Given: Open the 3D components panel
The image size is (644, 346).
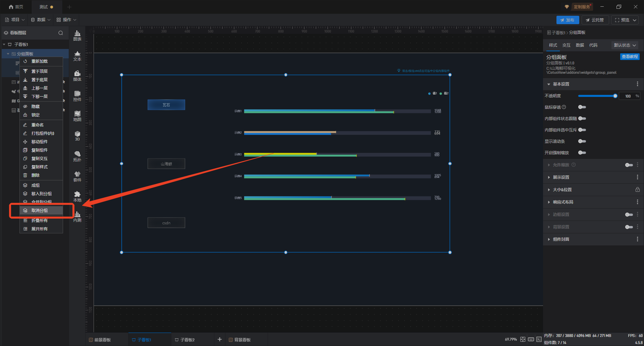Looking at the screenshot, I should click(x=77, y=136).
